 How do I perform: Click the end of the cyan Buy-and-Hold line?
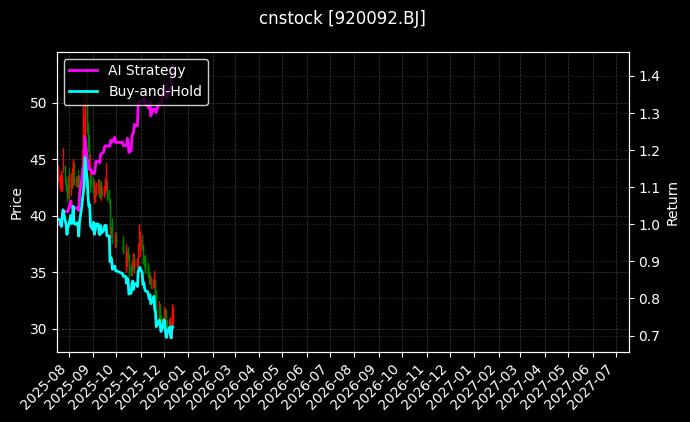173,327
